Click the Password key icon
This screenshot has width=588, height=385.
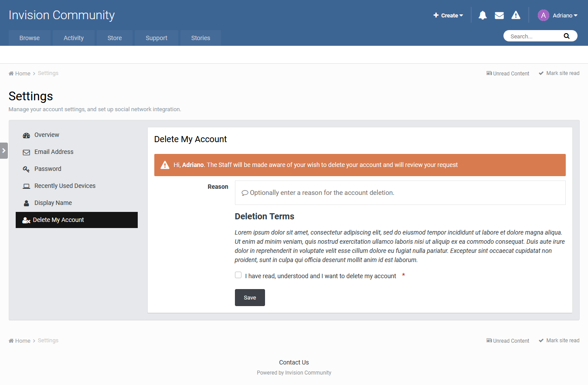click(26, 169)
